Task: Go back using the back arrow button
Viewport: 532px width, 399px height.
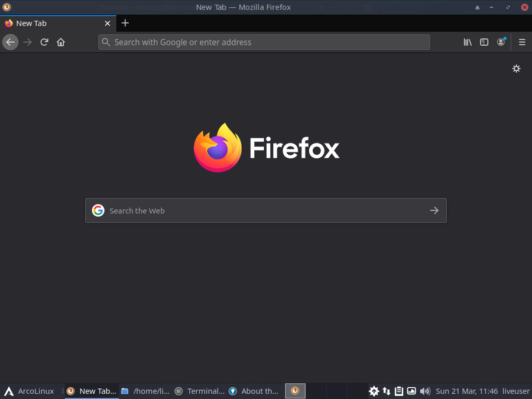Action: (x=11, y=43)
